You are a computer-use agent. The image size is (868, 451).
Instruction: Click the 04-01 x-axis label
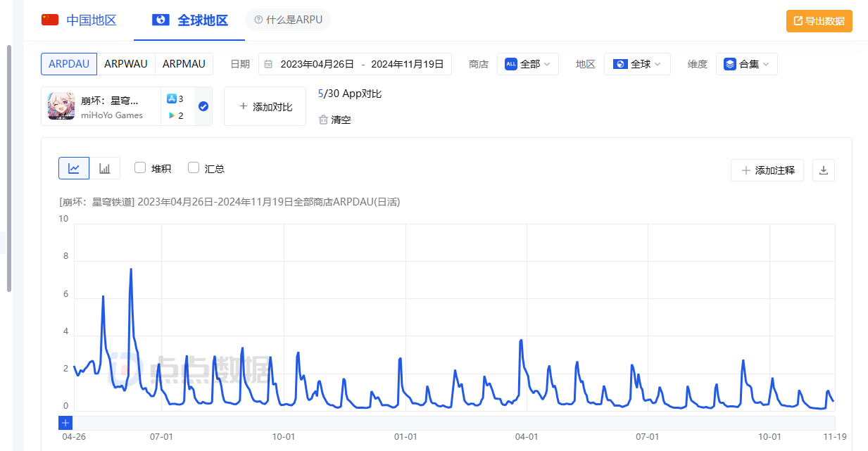pos(527,437)
